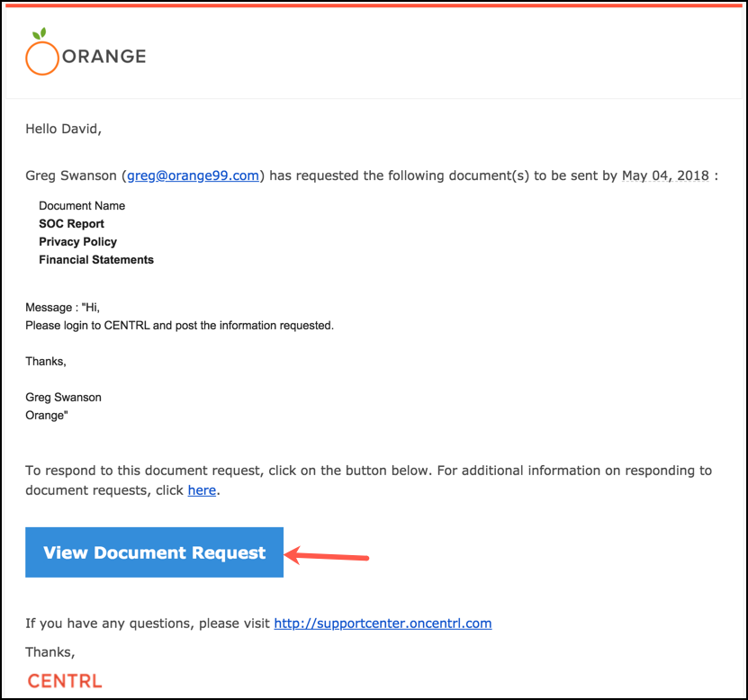The image size is (748, 700).
Task: Click the Orange logo in the header
Action: [86, 52]
